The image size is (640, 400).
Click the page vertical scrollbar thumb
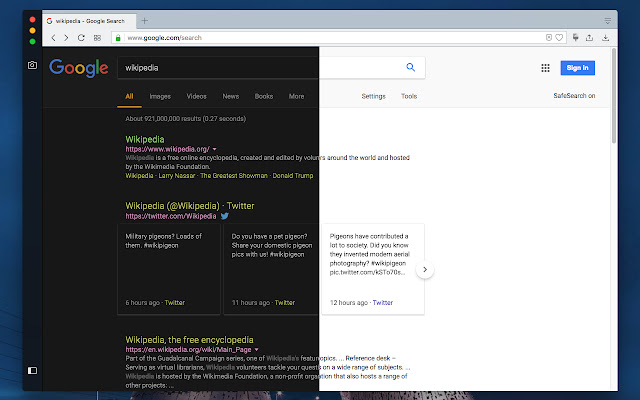(x=613, y=96)
